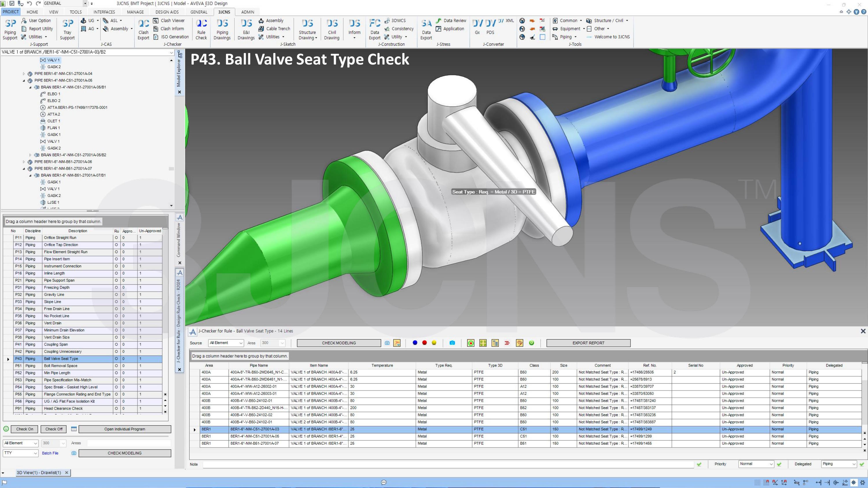Toggle the Ru cell for P21 Pipe Support Span
The height and width of the screenshot is (488, 868).
click(x=117, y=280)
